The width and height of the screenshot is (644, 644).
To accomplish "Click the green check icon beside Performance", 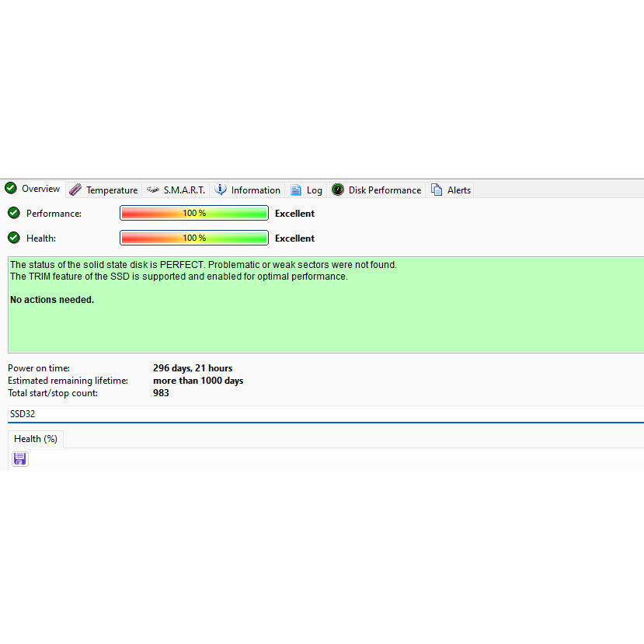I will 14,213.
